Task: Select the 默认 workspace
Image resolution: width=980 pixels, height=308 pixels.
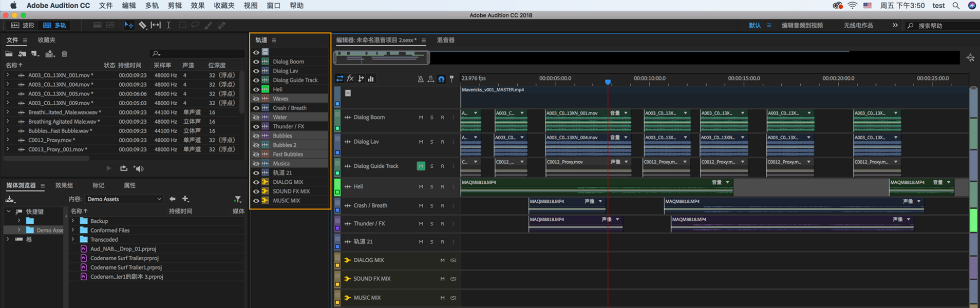Action: tap(755, 25)
